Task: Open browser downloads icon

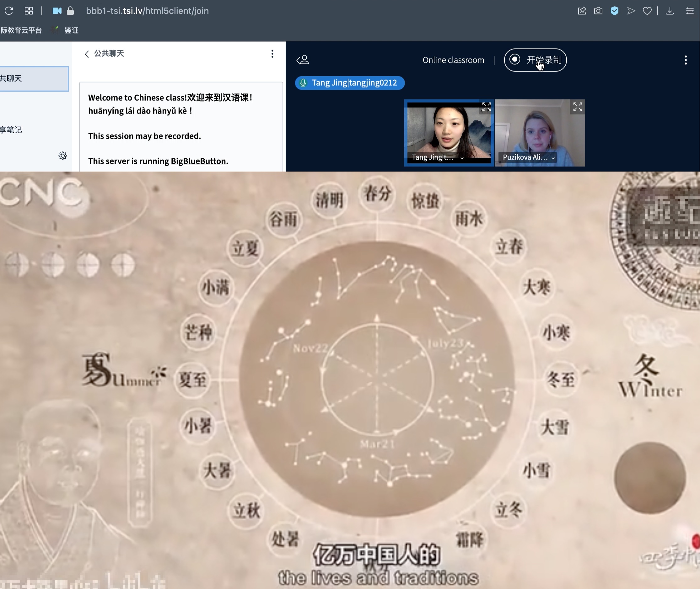Action: pyautogui.click(x=670, y=11)
